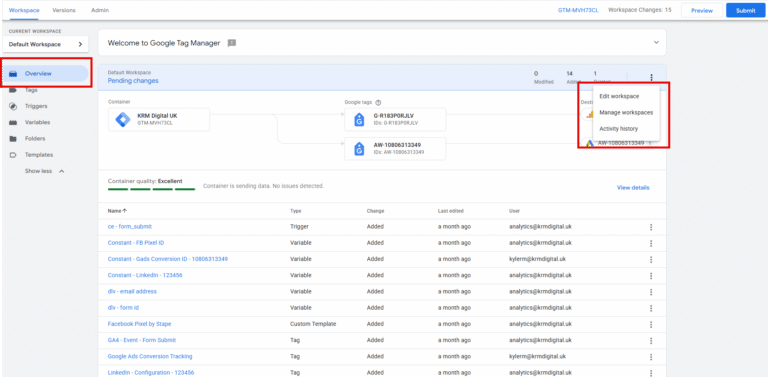768x377 pixels.
Task: Open Constant - Gads Conversion ID variable
Action: point(168,259)
